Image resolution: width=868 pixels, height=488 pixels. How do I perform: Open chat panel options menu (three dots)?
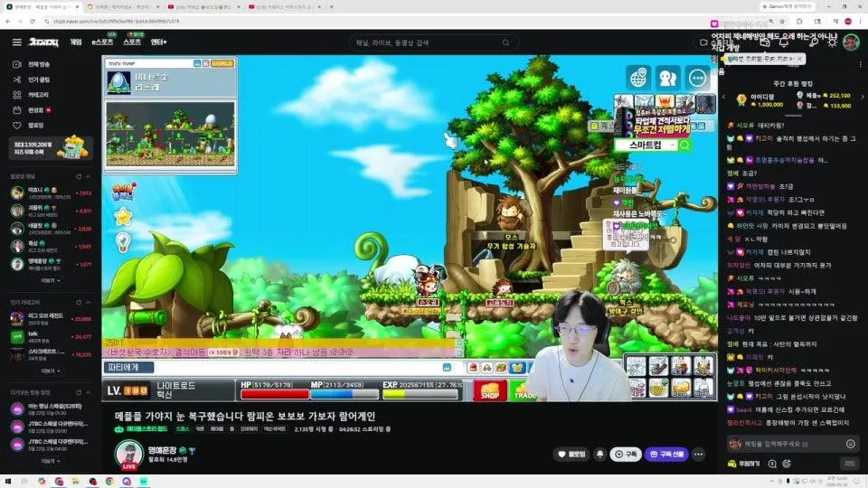click(860, 65)
